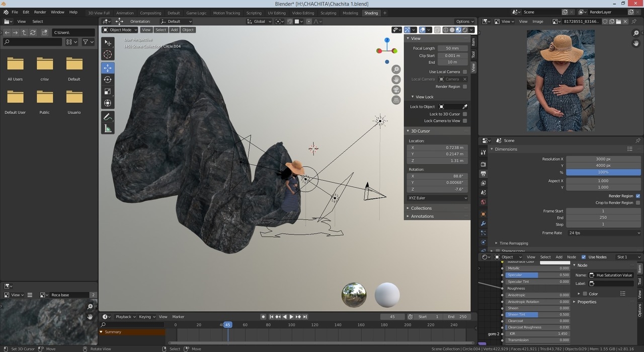This screenshot has width=644, height=352.
Task: Select the Scale tool
Action: pos(108,91)
